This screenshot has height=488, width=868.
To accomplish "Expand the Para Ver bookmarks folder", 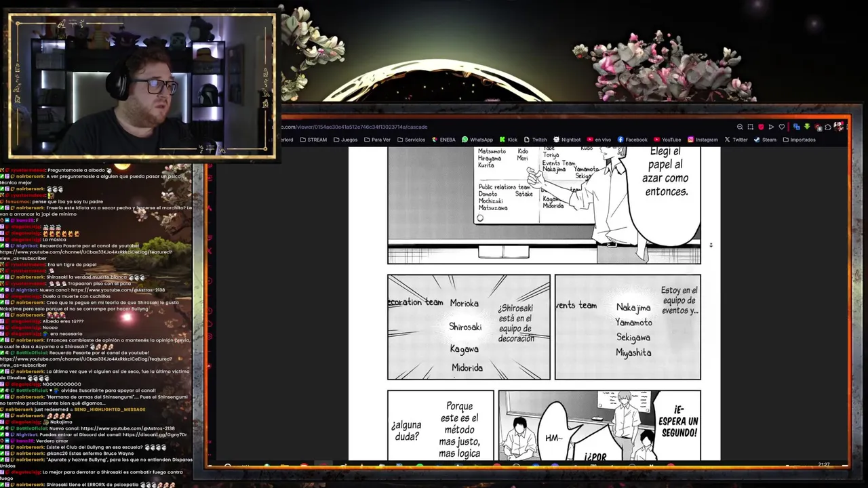I will (377, 140).
